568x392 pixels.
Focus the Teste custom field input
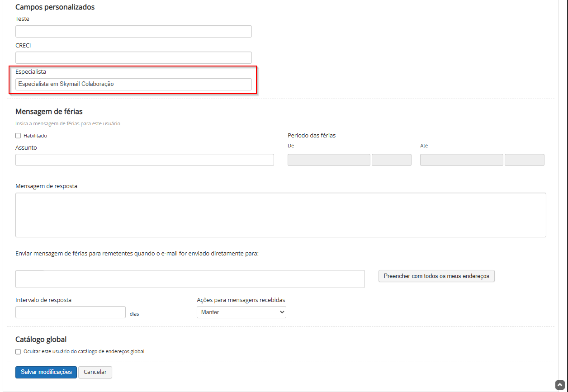pos(133,32)
